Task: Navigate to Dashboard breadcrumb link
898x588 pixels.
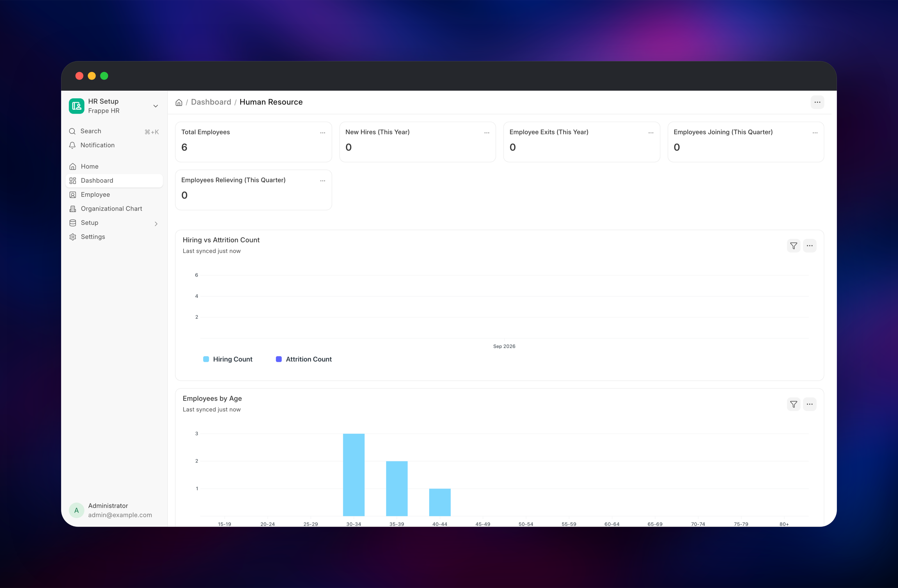Action: [211, 102]
